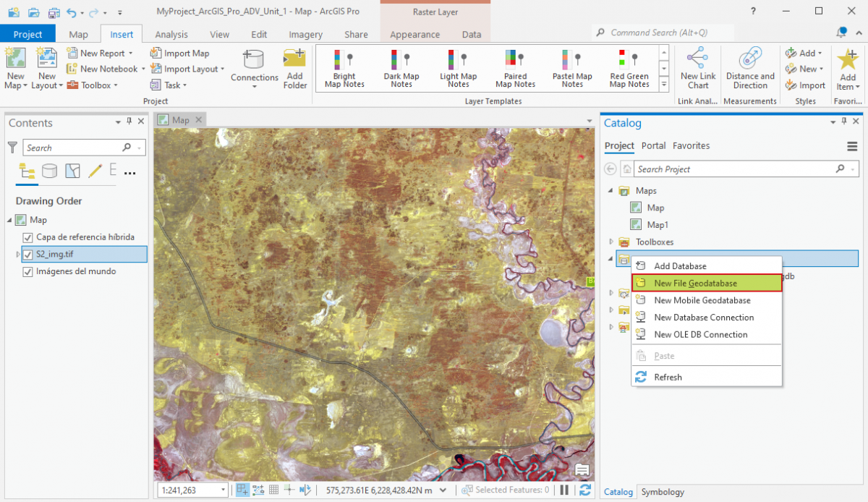Viewport: 868px width, 502px height.
Task: Select Dark Map Notes template
Action: pos(401,68)
